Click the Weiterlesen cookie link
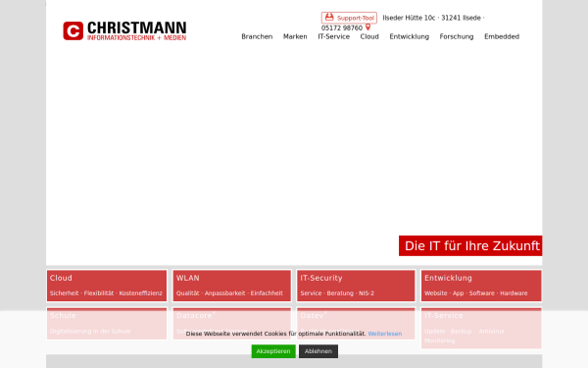The width and height of the screenshot is (588, 368). point(385,334)
